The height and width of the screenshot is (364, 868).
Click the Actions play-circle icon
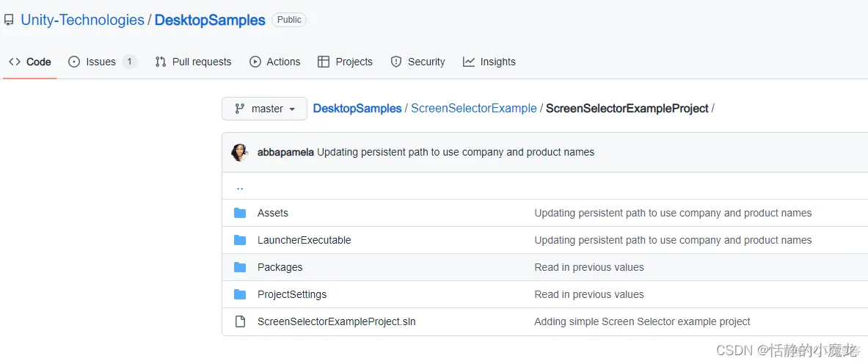255,62
